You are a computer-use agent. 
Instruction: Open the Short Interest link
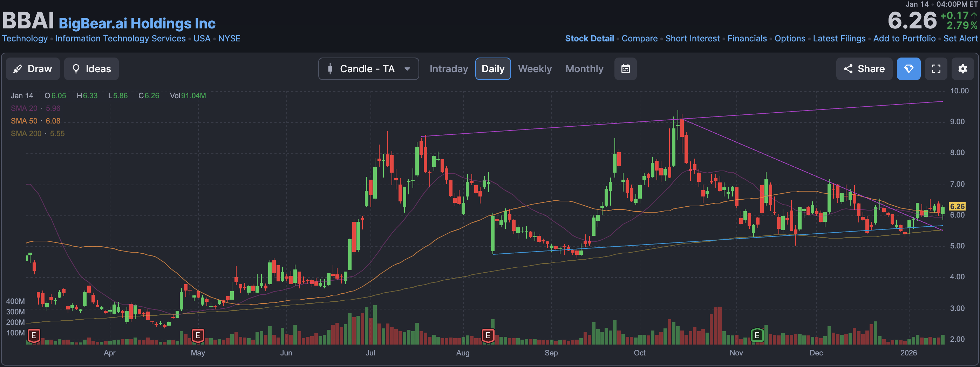point(692,39)
